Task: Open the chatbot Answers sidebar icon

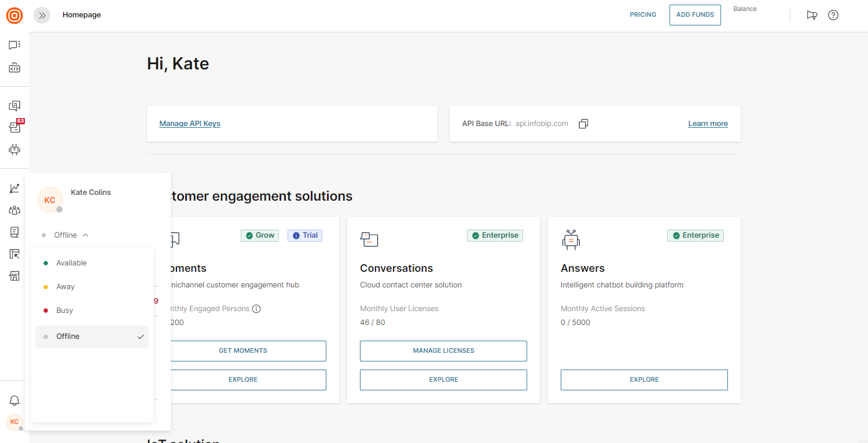Action: click(14, 149)
